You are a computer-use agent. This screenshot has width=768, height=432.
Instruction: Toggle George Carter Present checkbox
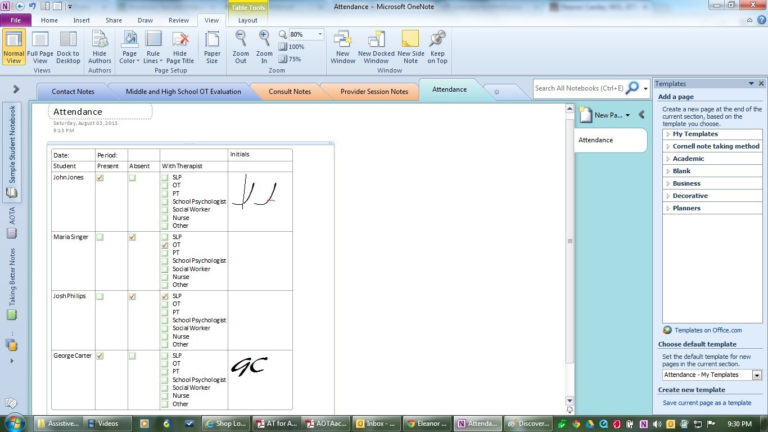[100, 356]
